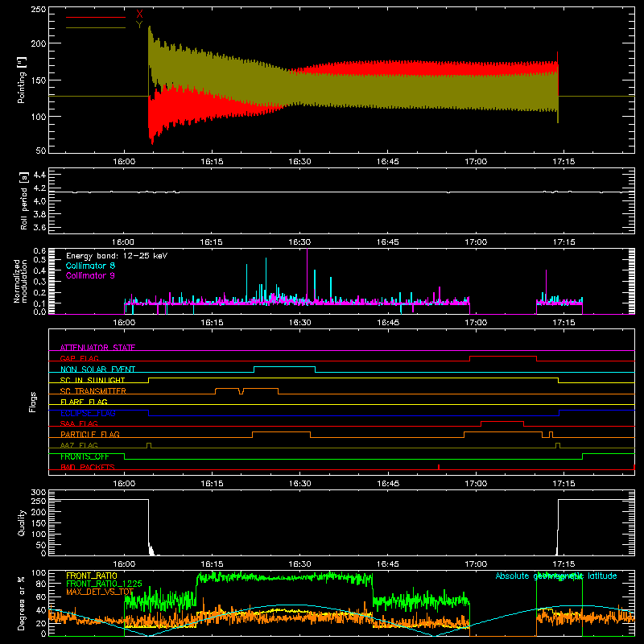Click the 0.6 tick on modulation axis
This screenshot has width=644, height=644.
coord(39,251)
